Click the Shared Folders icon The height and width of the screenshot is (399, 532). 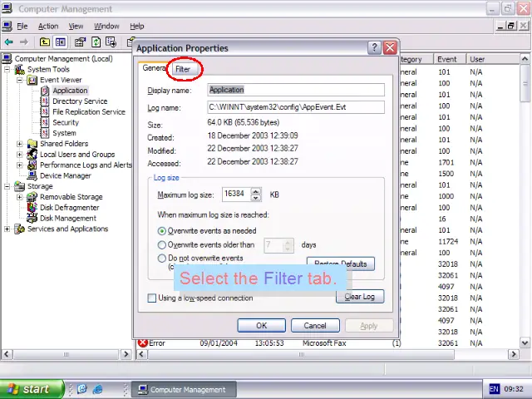tap(32, 144)
